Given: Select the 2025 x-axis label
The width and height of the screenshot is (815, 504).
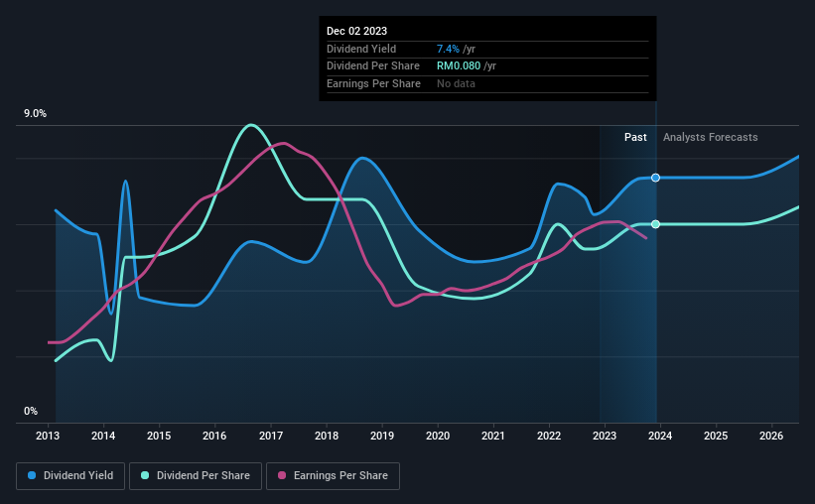Looking at the screenshot, I should pos(716,436).
